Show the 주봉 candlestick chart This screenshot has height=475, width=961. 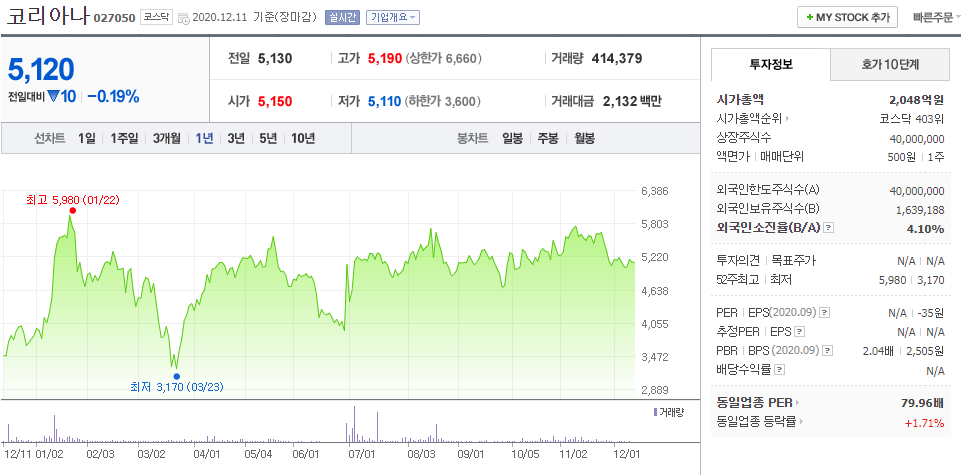(548, 139)
